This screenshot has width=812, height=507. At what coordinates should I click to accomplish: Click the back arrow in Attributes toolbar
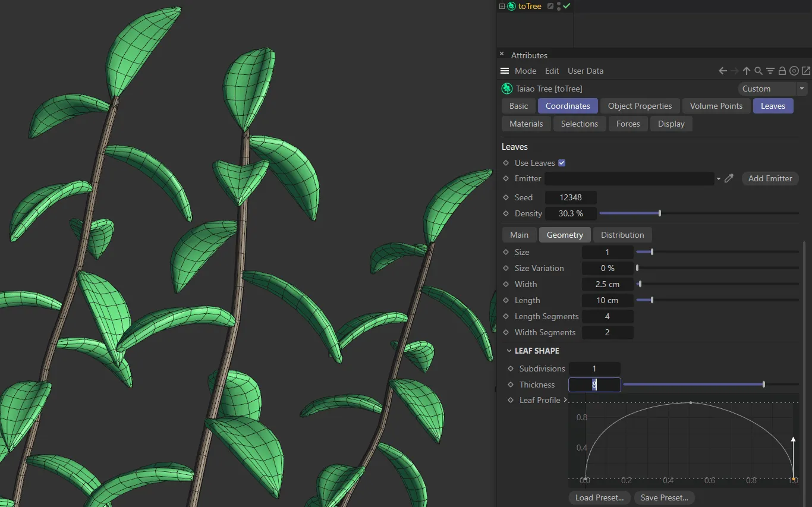(x=723, y=71)
